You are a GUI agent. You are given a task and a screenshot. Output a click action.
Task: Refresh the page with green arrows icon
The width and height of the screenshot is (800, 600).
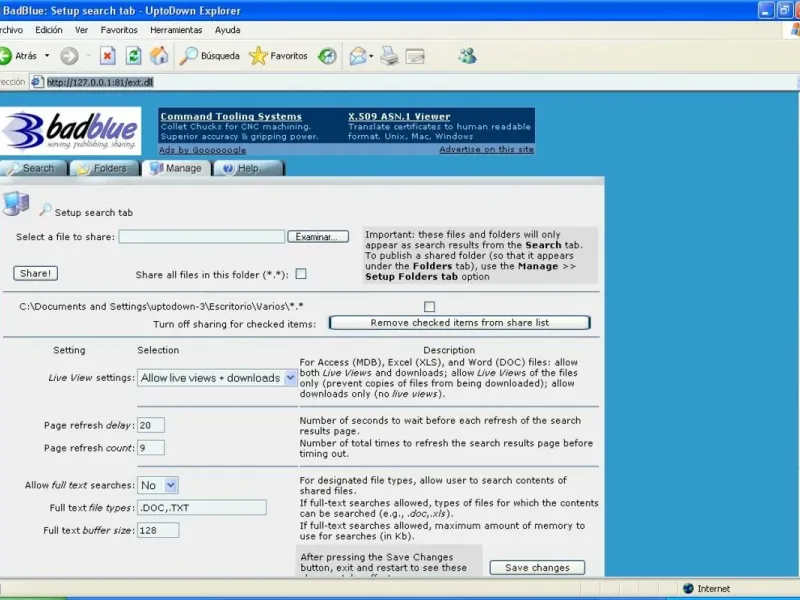click(133, 56)
